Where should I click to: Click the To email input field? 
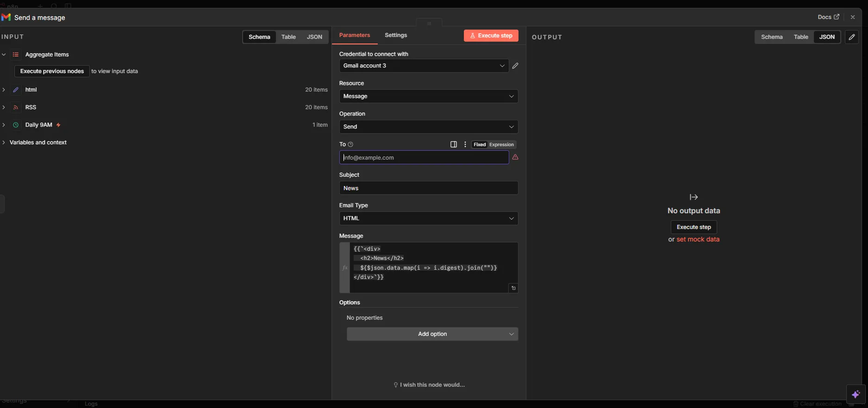pyautogui.click(x=424, y=158)
